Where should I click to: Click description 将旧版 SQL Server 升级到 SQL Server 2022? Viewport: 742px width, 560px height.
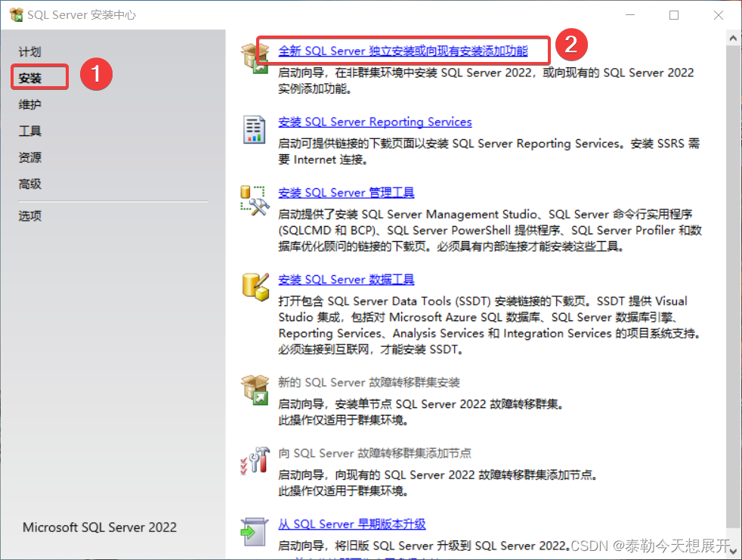click(x=424, y=546)
